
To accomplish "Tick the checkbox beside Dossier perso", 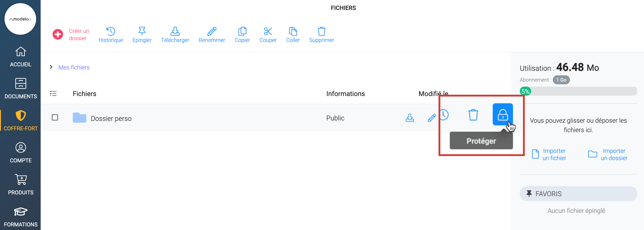I will (x=55, y=118).
